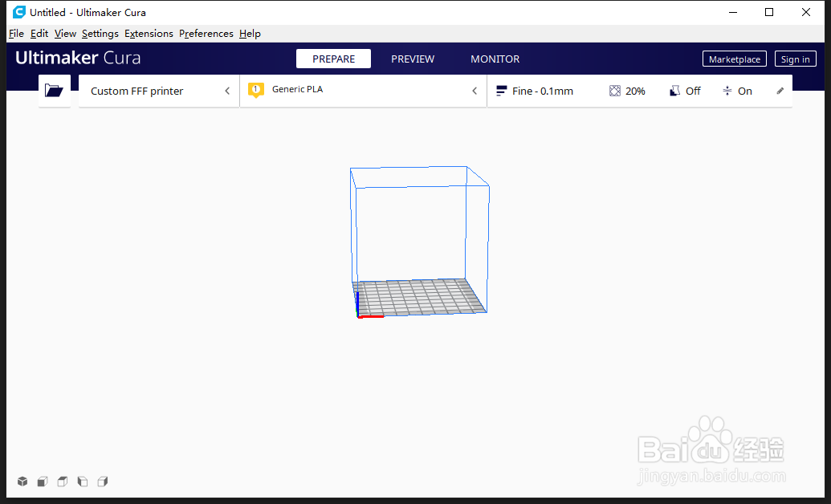Screen dimensions: 831x504
Task: Maximize the Cura window
Action: click(x=769, y=12)
